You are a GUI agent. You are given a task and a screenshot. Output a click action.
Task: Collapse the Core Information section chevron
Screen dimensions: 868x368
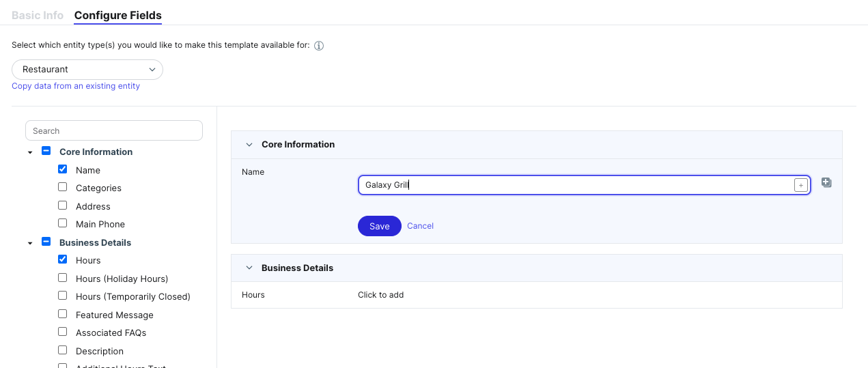click(x=249, y=145)
